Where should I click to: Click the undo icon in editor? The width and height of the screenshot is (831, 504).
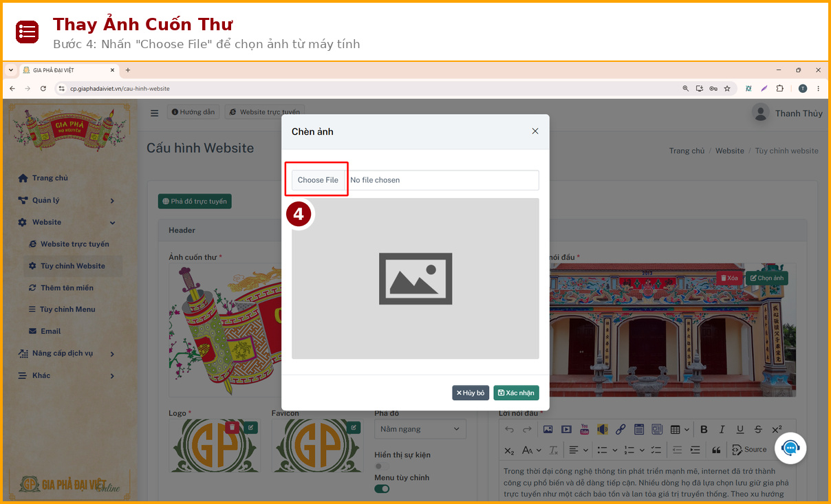click(x=509, y=430)
